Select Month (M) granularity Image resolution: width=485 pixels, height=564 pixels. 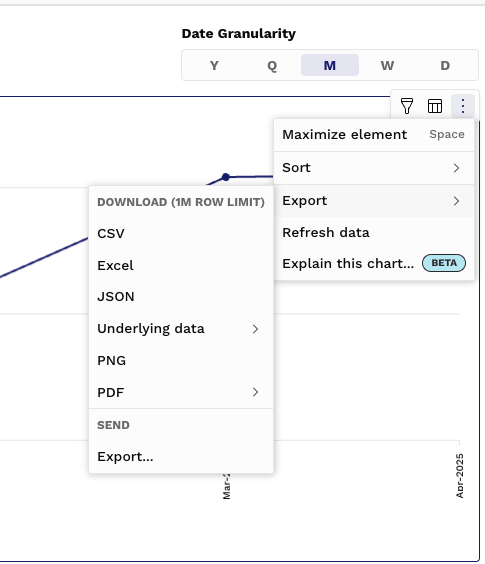[330, 65]
